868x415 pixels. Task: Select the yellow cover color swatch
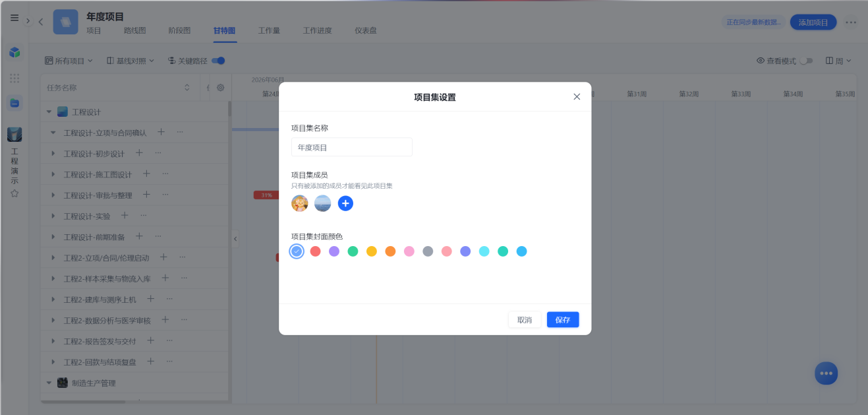tap(372, 251)
